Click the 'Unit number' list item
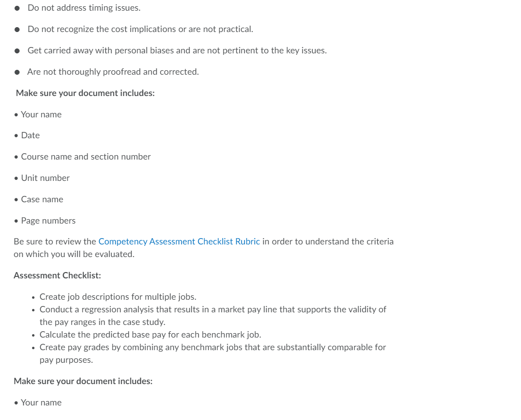Viewport: 521px width, 420px height. (x=45, y=178)
